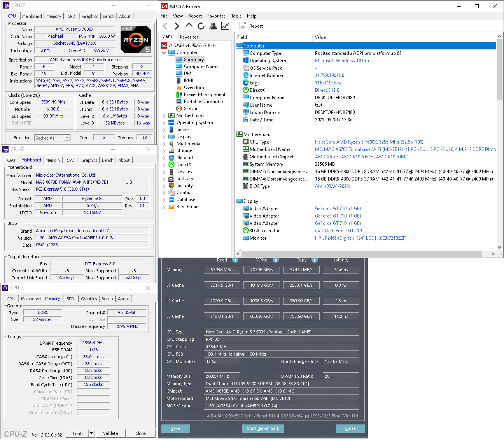
Task: Collapse the Computer tree node
Action: coord(164,53)
